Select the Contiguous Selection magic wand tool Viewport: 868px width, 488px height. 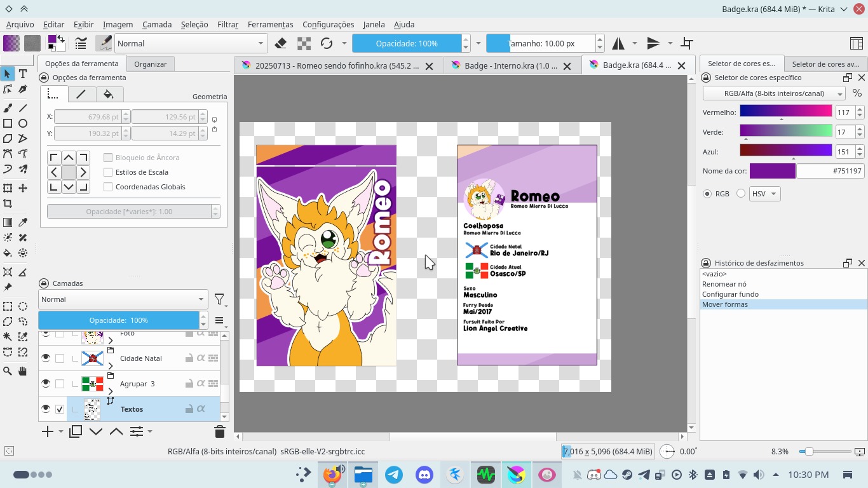tap(8, 337)
